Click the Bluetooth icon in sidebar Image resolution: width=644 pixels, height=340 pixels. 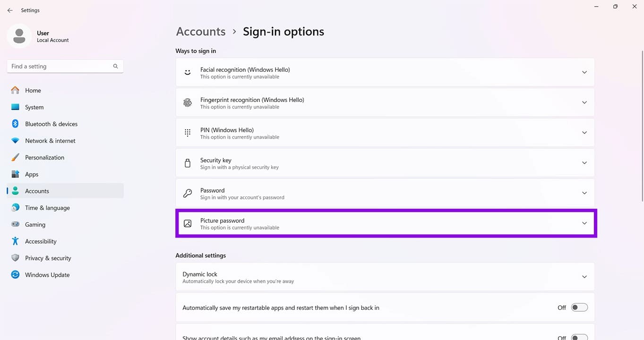click(x=16, y=124)
